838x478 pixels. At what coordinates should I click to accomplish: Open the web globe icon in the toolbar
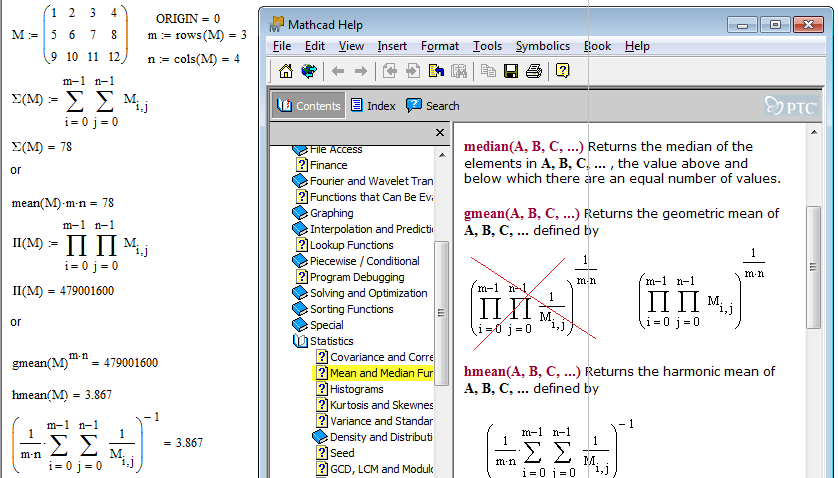click(x=309, y=71)
